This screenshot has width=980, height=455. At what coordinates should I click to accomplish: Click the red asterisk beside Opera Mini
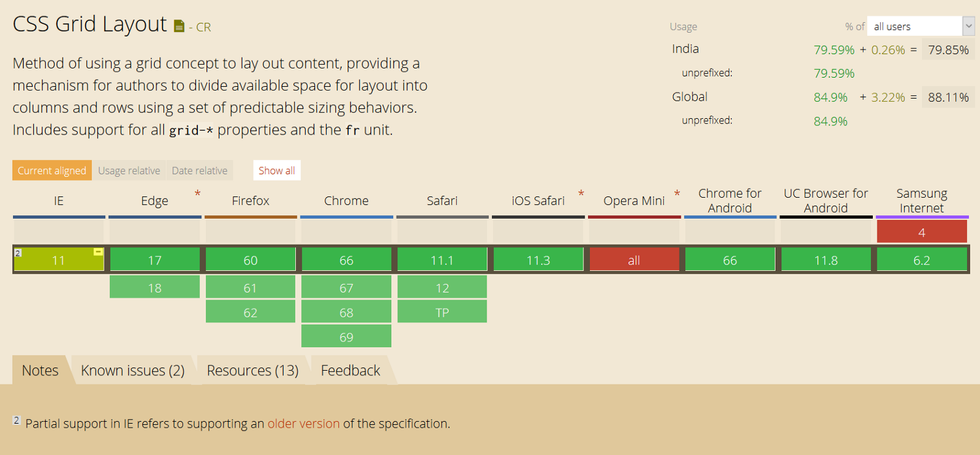tap(677, 193)
